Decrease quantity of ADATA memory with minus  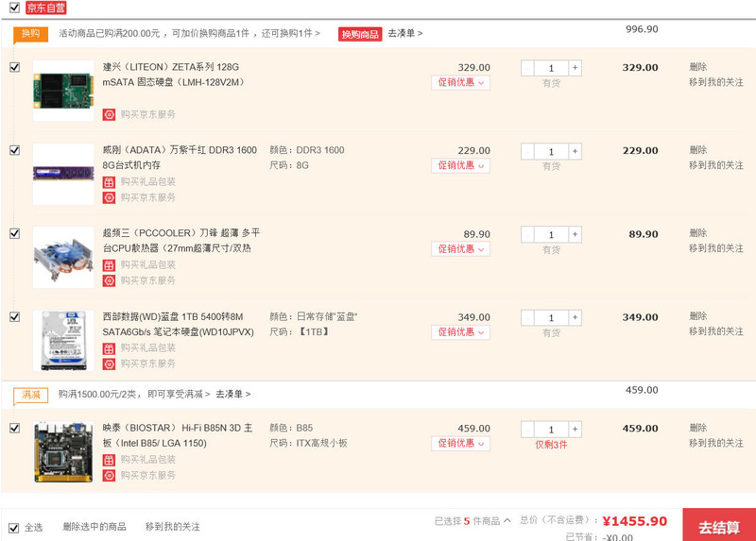pos(527,151)
